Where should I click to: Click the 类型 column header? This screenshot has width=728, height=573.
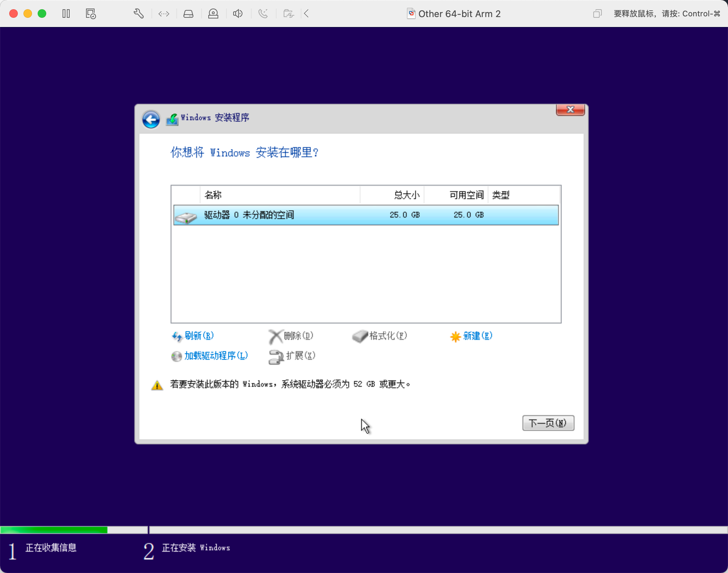pyautogui.click(x=524, y=195)
